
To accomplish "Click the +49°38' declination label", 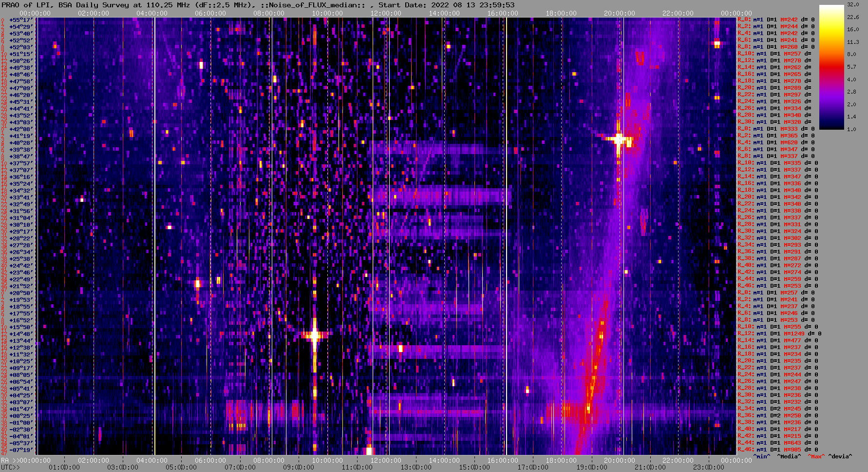I will click(x=21, y=67).
